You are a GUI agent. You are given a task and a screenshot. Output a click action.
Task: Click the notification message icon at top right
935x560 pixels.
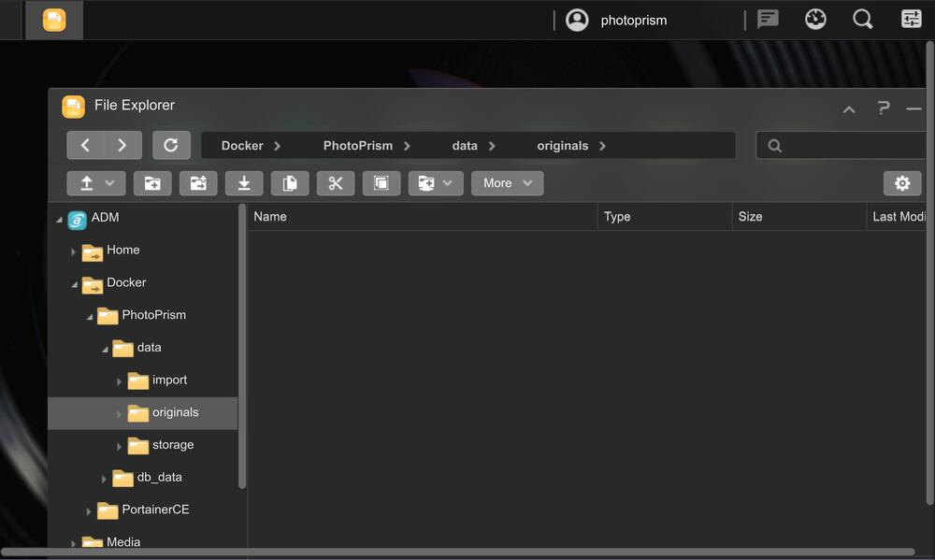768,19
